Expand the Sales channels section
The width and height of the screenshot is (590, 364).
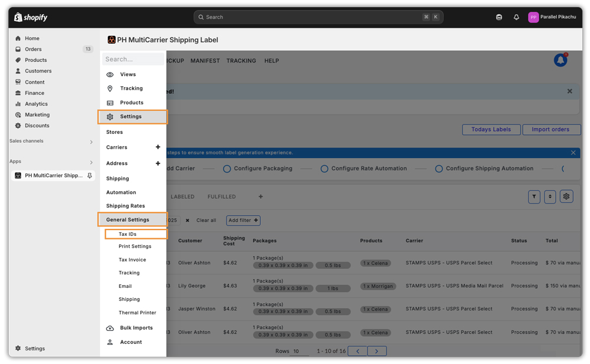pos(91,142)
